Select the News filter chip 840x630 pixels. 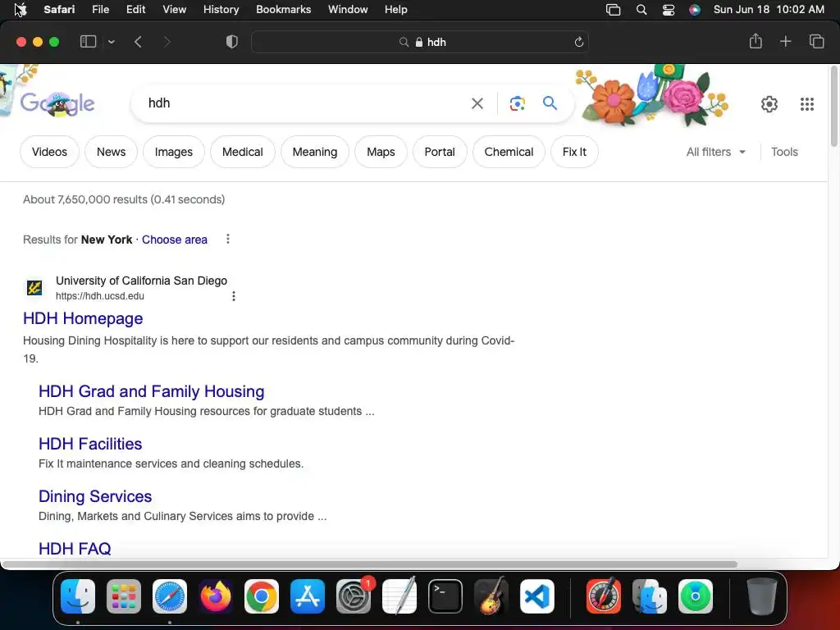(111, 152)
